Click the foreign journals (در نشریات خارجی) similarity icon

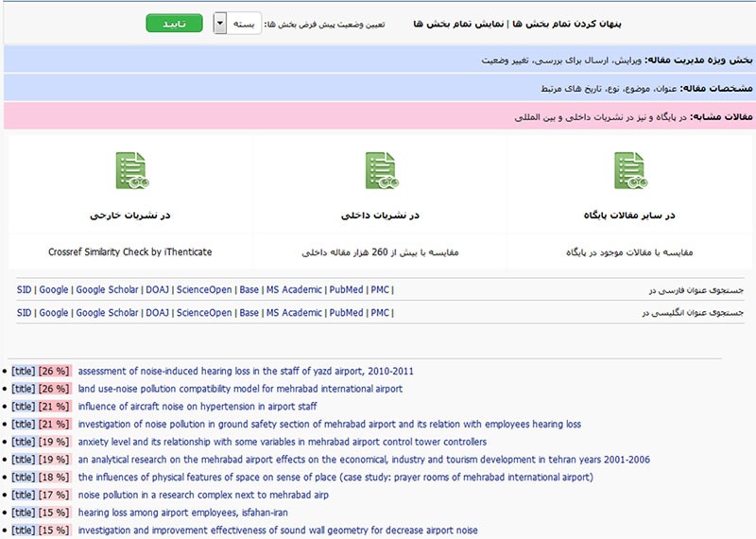130,170
